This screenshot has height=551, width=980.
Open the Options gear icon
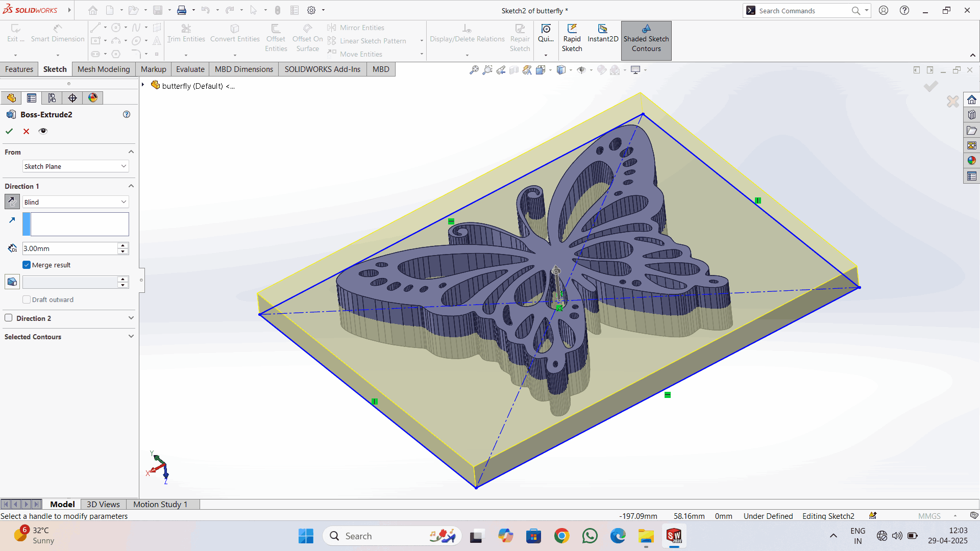(311, 10)
